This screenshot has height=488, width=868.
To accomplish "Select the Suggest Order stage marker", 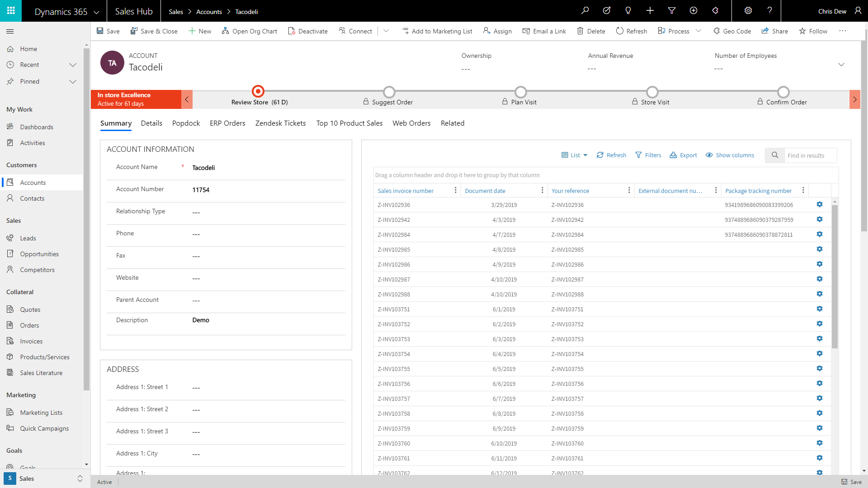I will tap(389, 92).
